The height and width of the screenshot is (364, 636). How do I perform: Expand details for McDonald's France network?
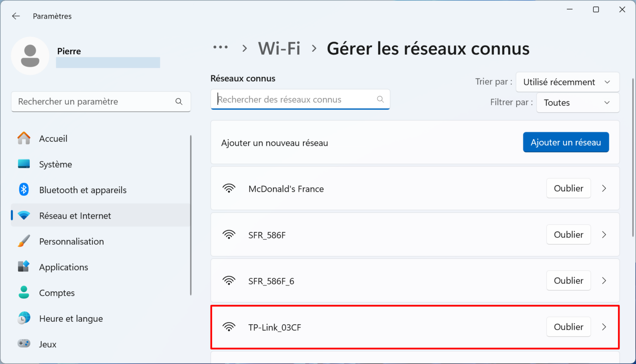pyautogui.click(x=604, y=188)
